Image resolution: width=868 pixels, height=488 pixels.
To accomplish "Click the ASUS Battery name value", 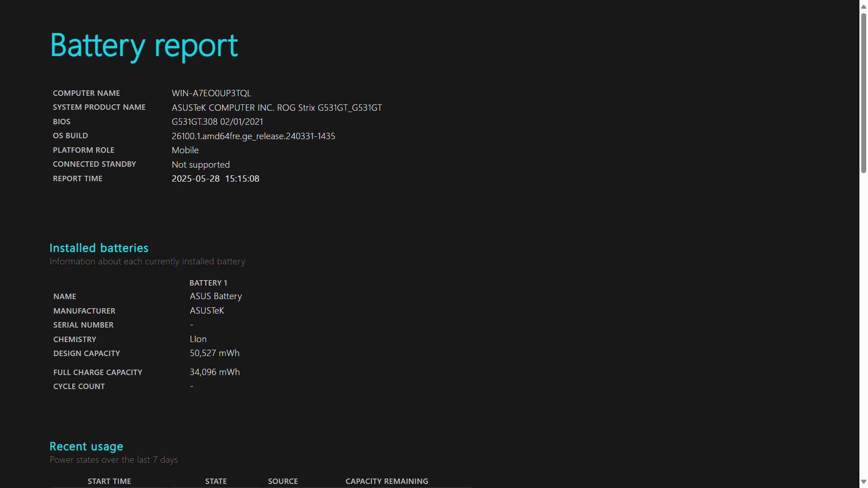I will point(216,296).
